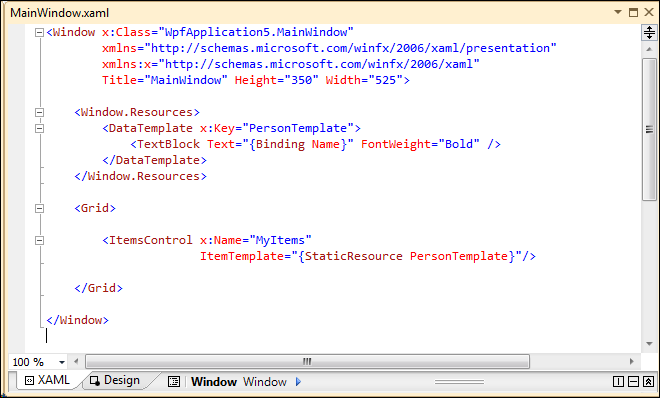Switch to horizontal split pane layout

pos(633,382)
